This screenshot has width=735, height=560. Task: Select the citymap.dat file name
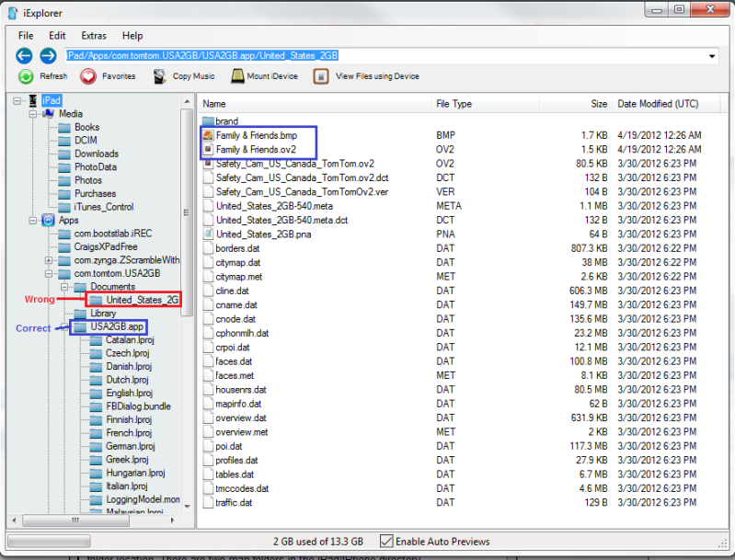tap(237, 262)
